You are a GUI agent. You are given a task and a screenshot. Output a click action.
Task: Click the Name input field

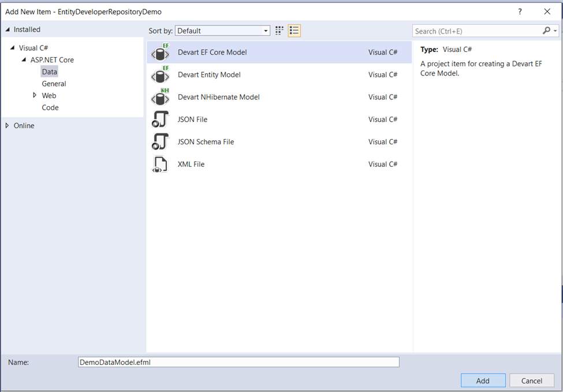(238, 362)
